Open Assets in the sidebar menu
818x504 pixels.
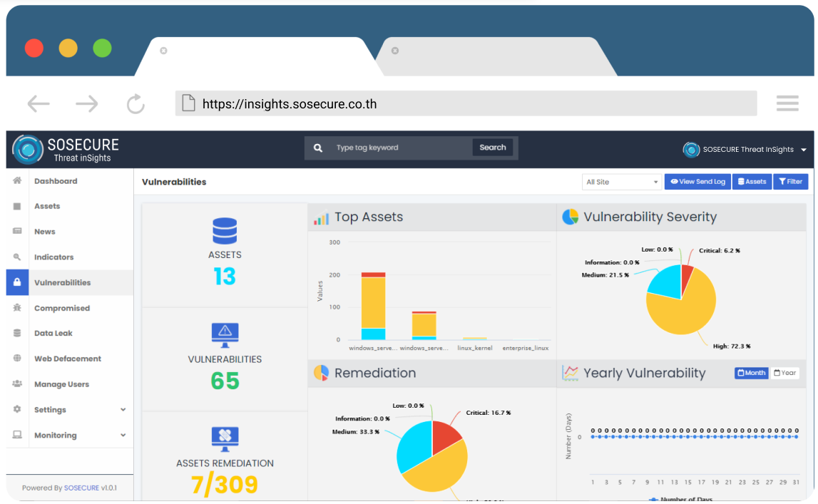pos(47,206)
